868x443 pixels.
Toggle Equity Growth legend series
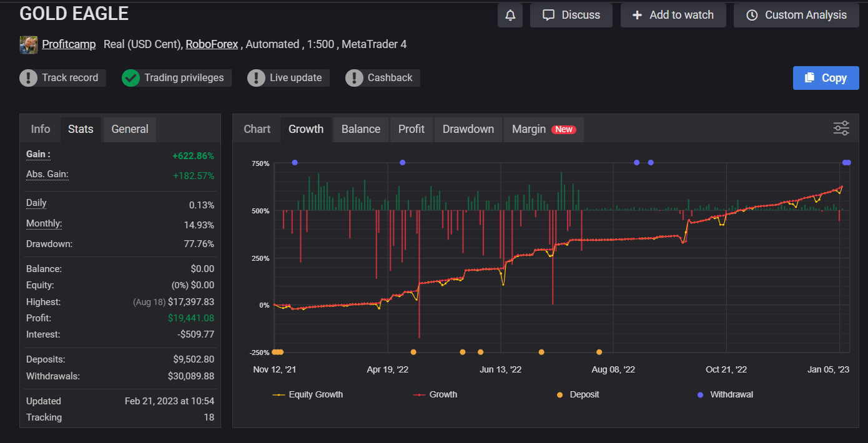point(308,394)
